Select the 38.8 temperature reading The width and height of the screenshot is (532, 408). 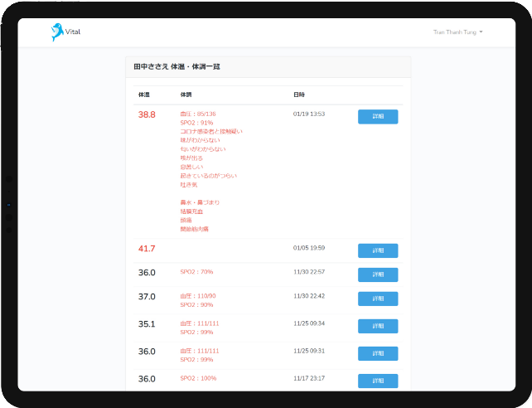click(147, 114)
